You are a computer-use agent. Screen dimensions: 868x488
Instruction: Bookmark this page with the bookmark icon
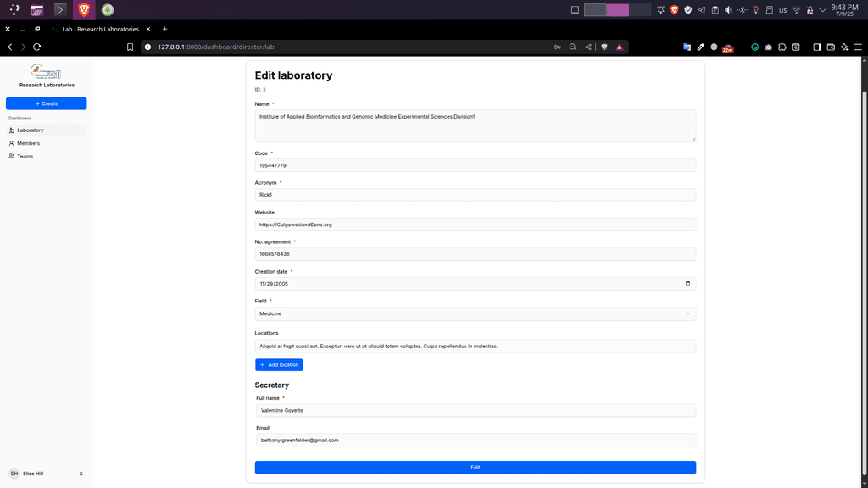pos(130,47)
